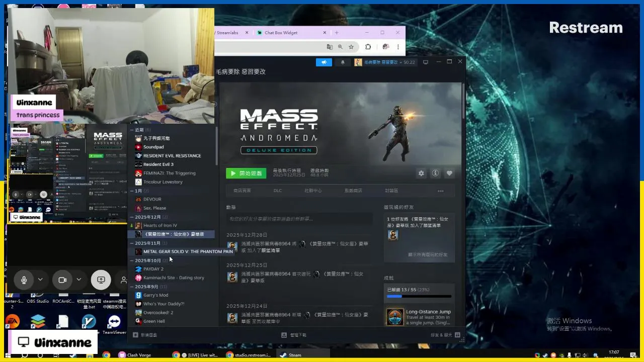The height and width of the screenshot is (362, 644).
Task: Click Steam game page vertical scrollbar
Action: 463,101
